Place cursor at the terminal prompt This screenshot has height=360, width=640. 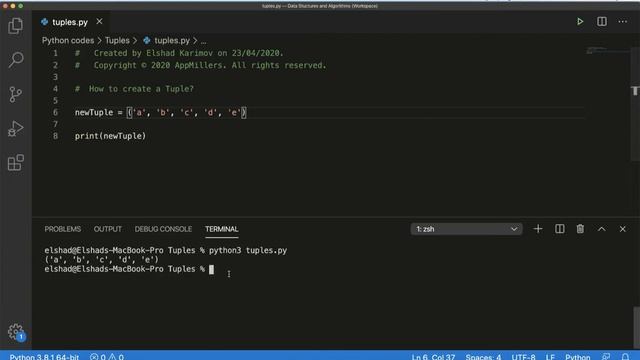[x=211, y=269]
